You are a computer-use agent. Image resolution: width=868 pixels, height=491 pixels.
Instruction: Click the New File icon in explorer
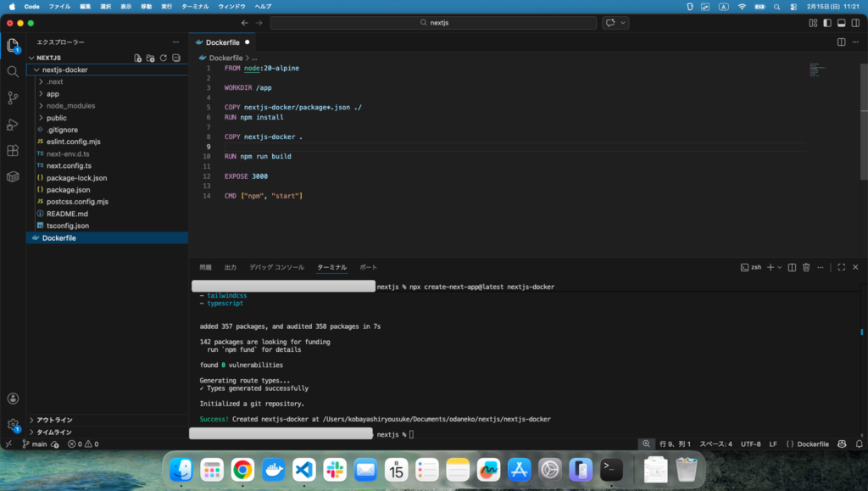pyautogui.click(x=138, y=58)
